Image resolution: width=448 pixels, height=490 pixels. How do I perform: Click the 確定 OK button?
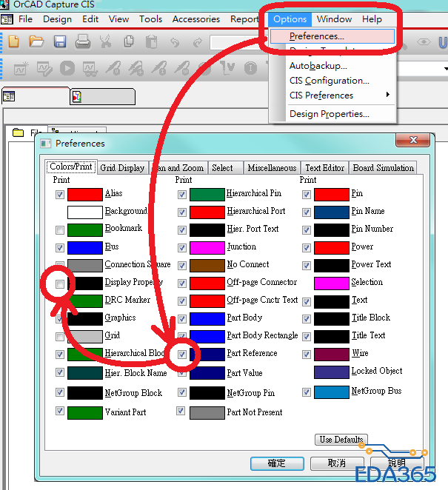coord(277,463)
